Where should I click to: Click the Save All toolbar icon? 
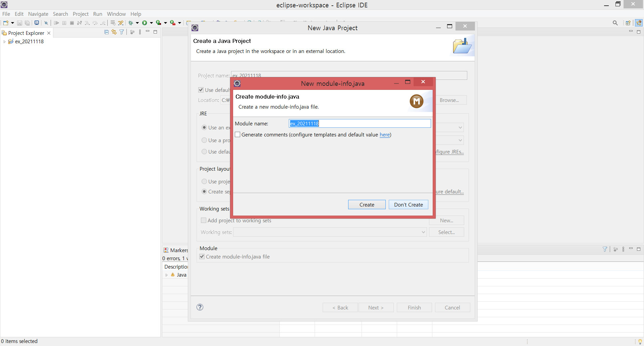(27, 23)
